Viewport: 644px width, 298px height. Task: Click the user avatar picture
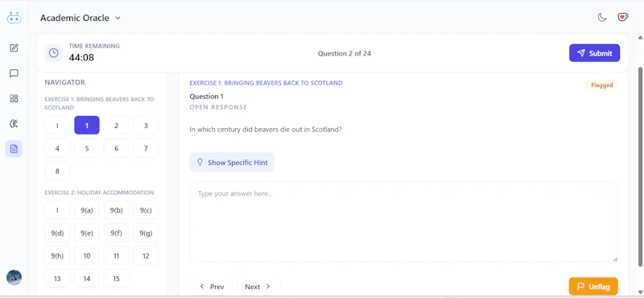pyautogui.click(x=14, y=277)
